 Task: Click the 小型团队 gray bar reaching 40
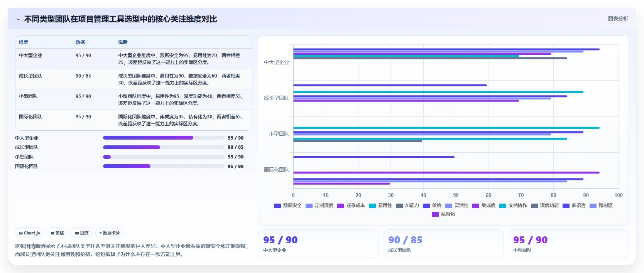coord(358,141)
